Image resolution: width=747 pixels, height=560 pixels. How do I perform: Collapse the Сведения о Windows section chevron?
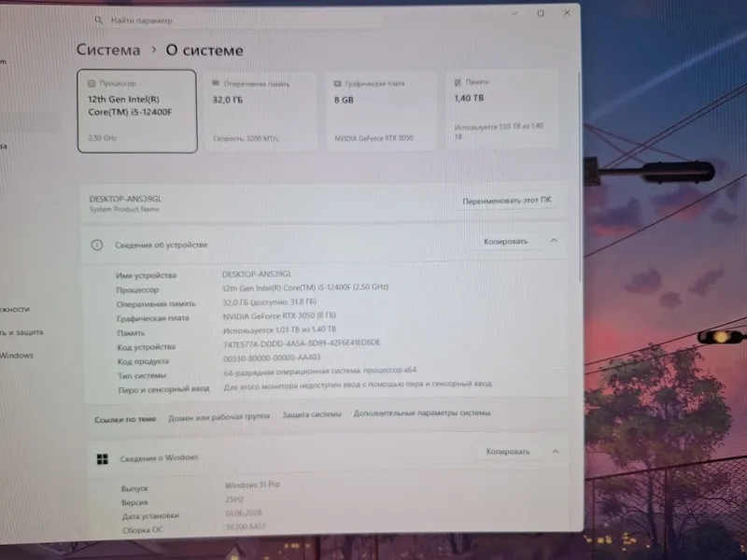pos(556,451)
